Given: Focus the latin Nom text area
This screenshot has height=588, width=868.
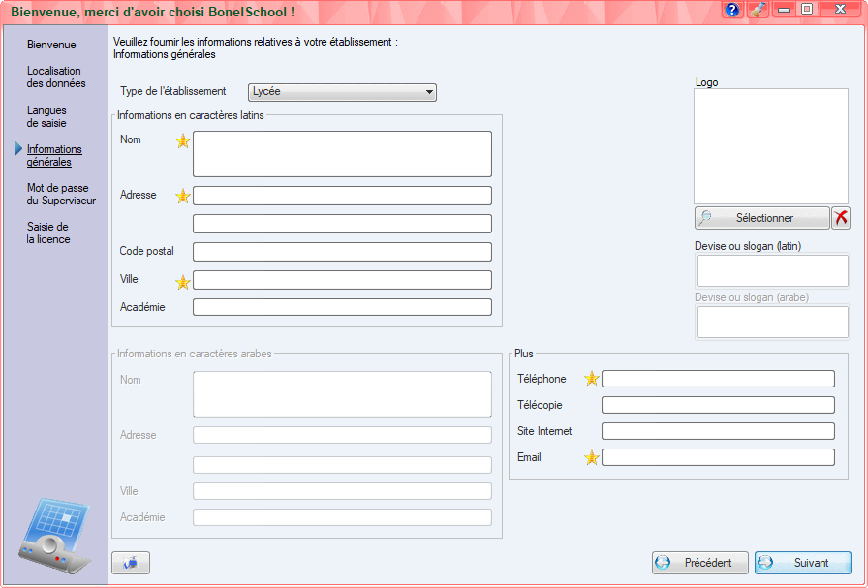Looking at the screenshot, I should [x=342, y=154].
